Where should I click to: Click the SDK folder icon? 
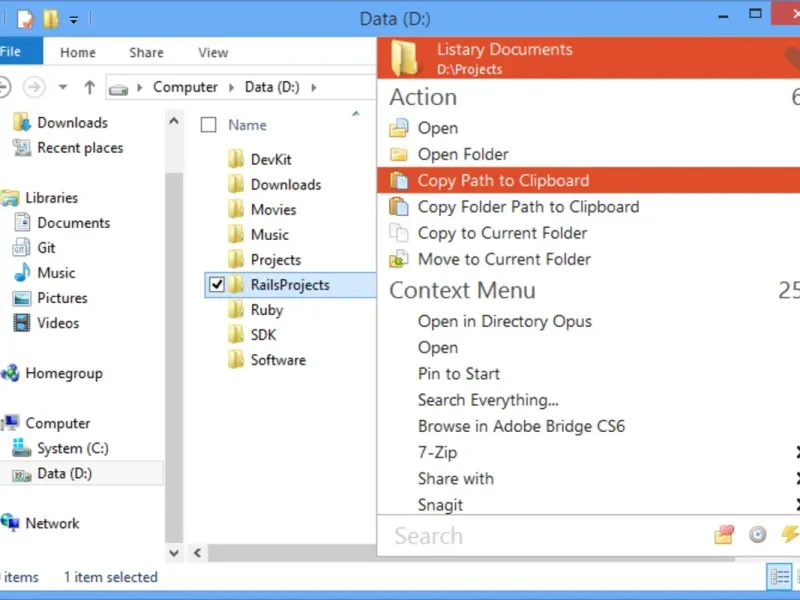coord(236,334)
